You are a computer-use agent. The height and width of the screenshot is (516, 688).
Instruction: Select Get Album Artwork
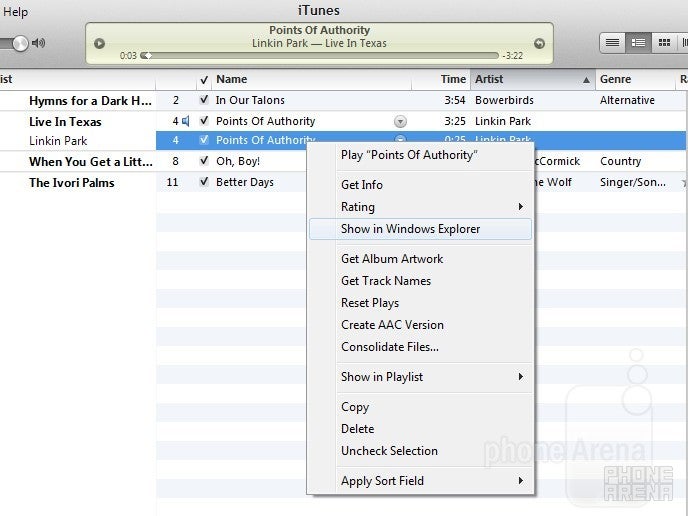click(420, 259)
